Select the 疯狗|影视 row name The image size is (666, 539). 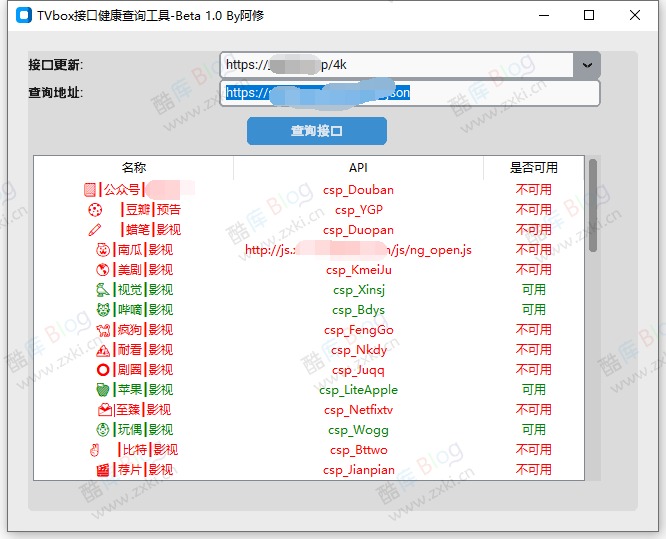click(x=143, y=330)
